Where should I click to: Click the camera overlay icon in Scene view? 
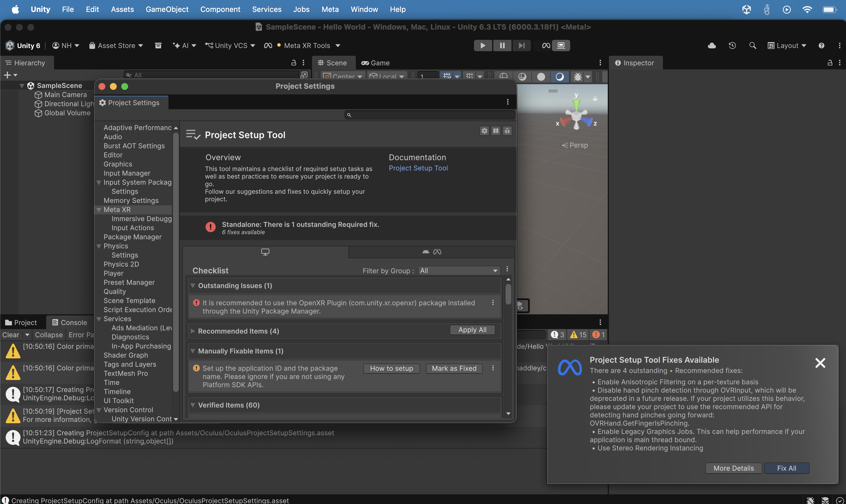(x=520, y=306)
